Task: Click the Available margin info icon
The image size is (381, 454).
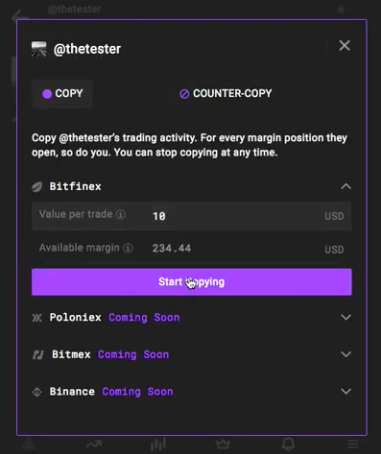Action: [128, 248]
